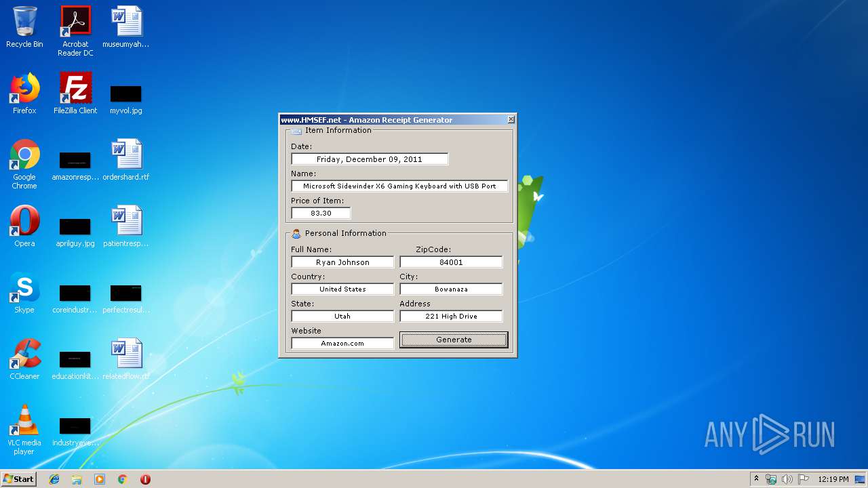Click the Address field
Screen dimensions: 868x488
(451, 316)
